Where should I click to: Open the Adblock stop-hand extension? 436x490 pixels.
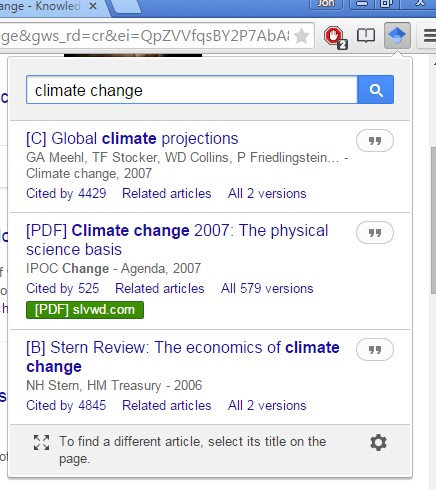[335, 37]
